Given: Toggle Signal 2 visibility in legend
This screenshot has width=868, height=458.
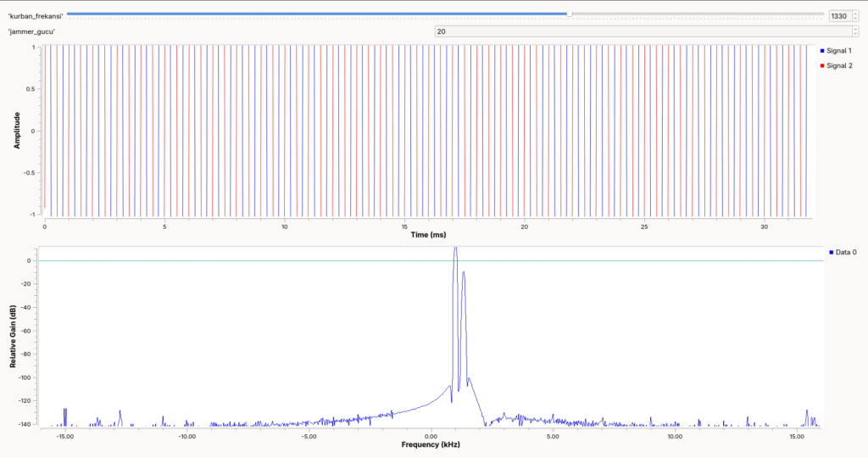Looking at the screenshot, I should click(x=836, y=65).
